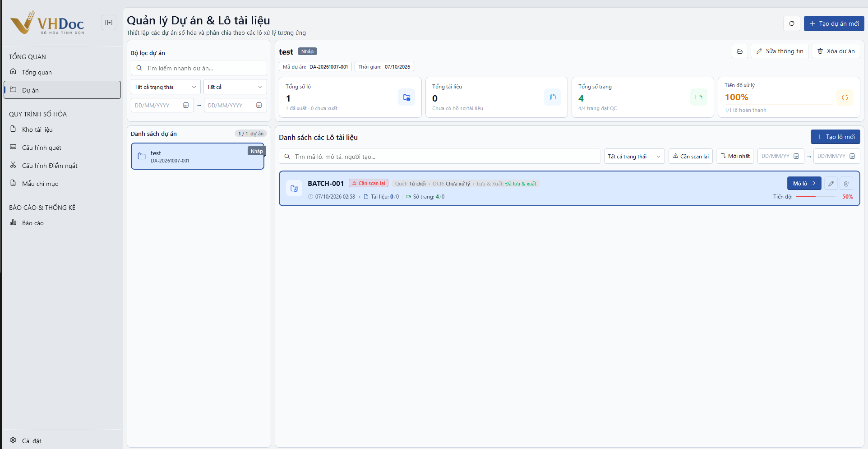
Task: Open project folder icon beside Sửa thông tin
Action: coord(740,51)
